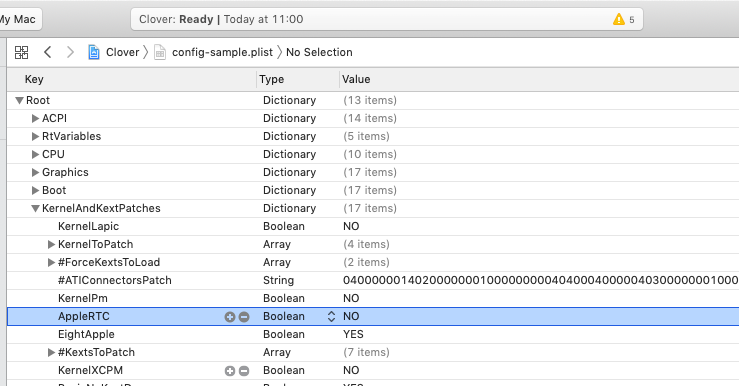Collapse the KernelAndKextPatches dictionary
This screenshot has height=386, width=739.
(x=35, y=208)
